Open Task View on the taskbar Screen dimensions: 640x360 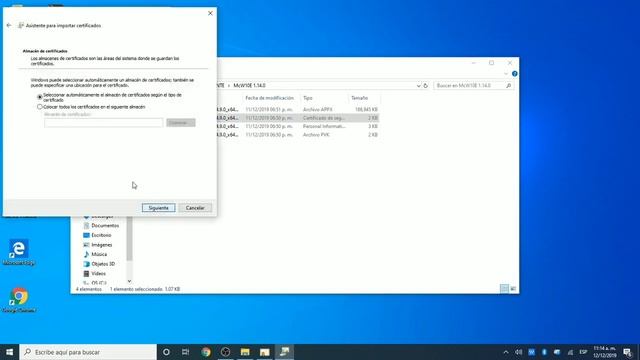[186, 352]
